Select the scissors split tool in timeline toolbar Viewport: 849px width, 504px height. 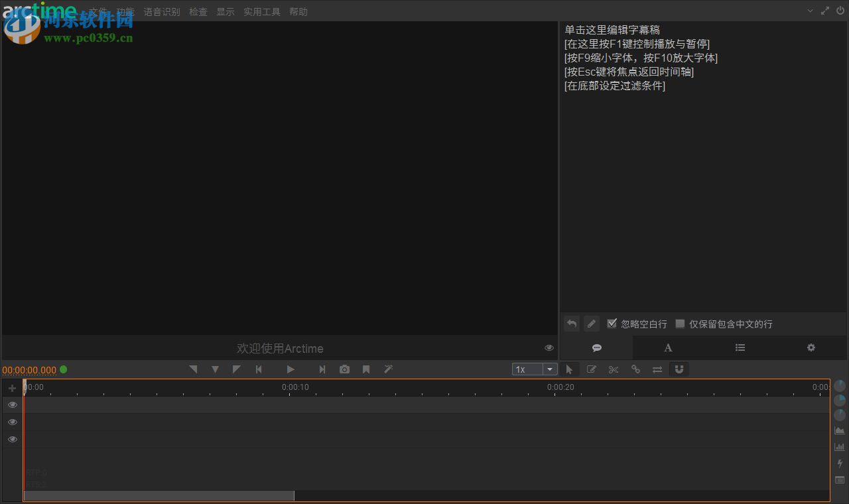coord(614,369)
